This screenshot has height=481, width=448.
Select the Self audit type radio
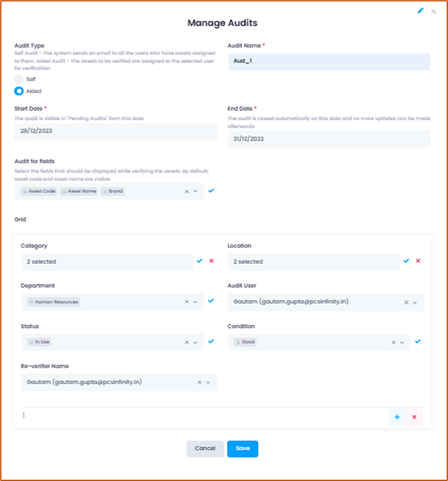point(19,79)
